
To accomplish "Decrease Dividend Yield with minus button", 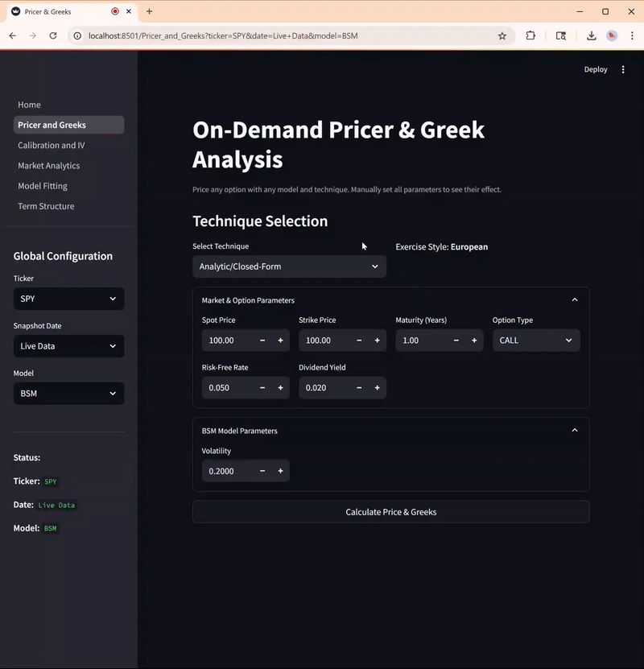I will [x=359, y=388].
